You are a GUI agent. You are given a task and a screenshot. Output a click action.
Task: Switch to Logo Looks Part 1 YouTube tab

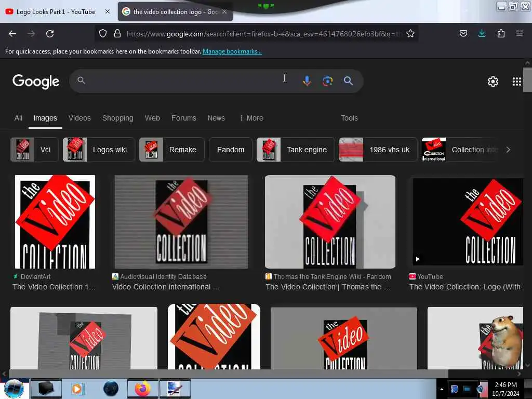tap(56, 11)
